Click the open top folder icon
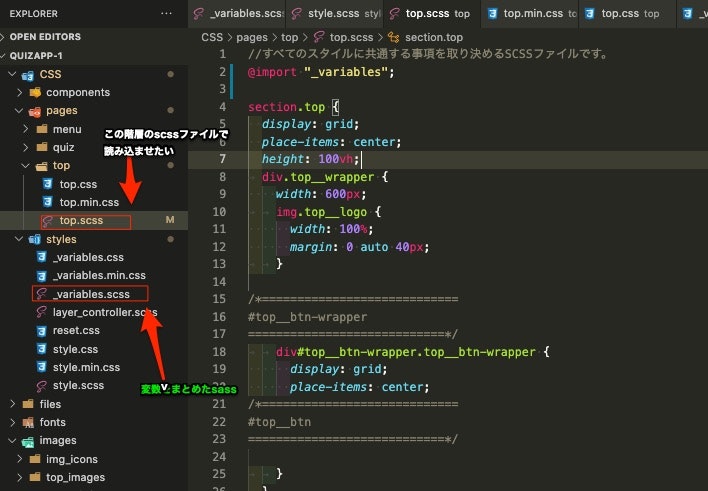Viewport: 708px width, 491px height. (42, 166)
